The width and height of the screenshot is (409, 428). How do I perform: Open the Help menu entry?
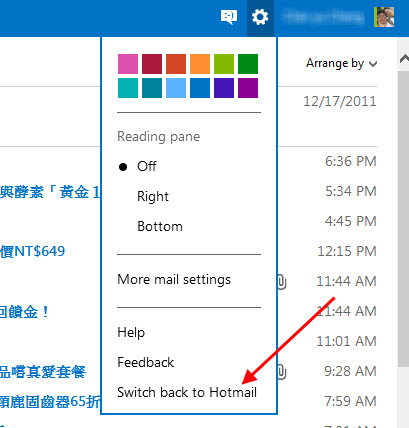point(131,332)
